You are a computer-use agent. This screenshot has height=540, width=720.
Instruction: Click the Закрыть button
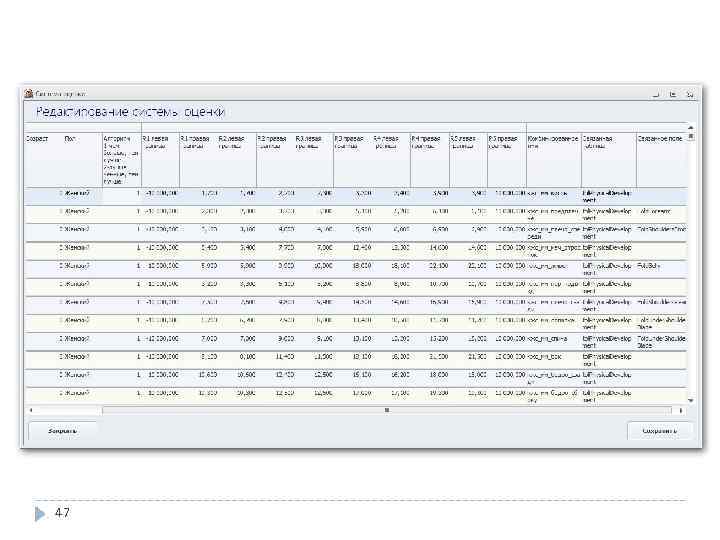pyautogui.click(x=63, y=431)
